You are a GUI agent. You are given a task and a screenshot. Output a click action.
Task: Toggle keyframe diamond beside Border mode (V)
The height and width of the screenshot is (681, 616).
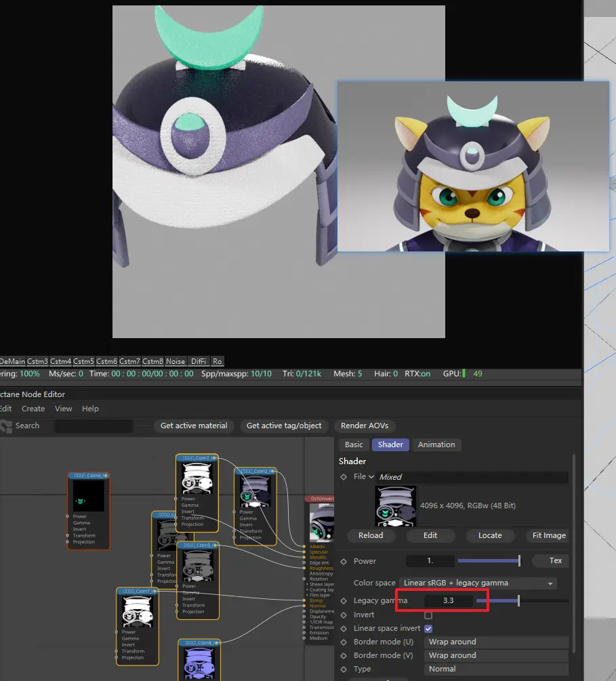pyautogui.click(x=344, y=656)
